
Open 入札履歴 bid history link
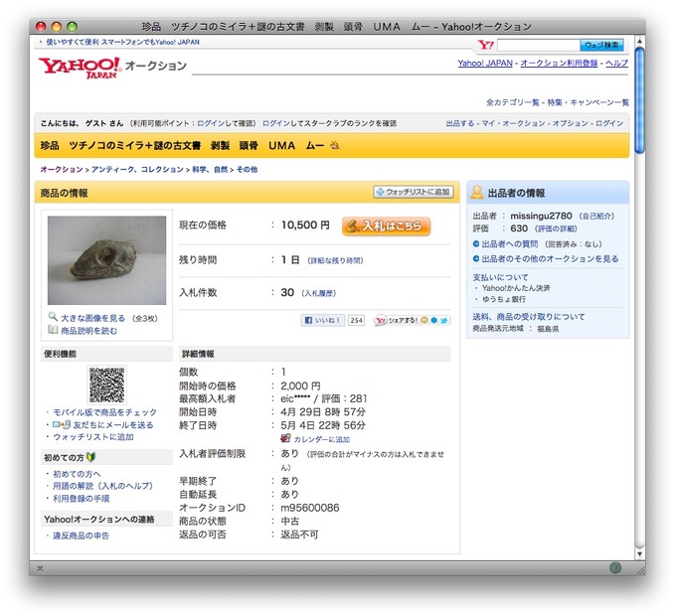point(318,293)
